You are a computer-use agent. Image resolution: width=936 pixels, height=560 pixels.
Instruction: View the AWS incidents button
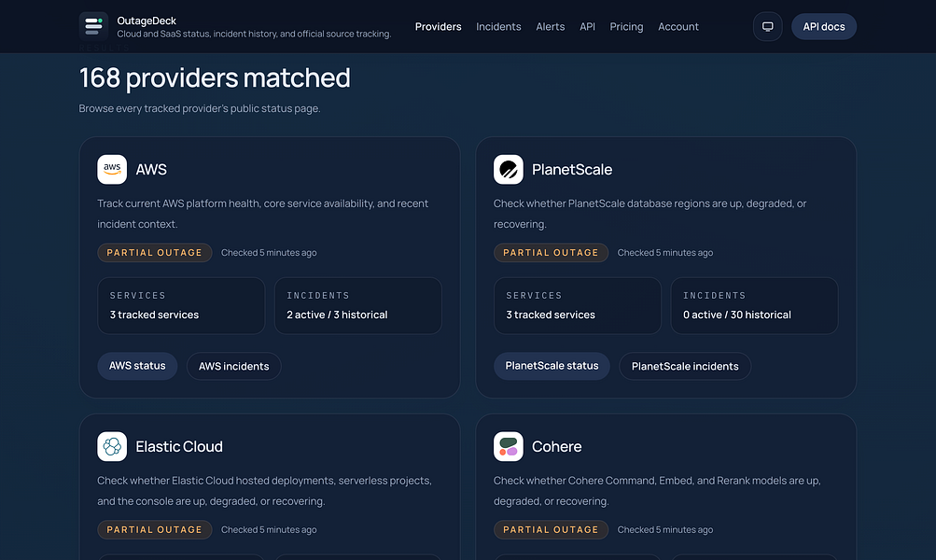click(234, 366)
